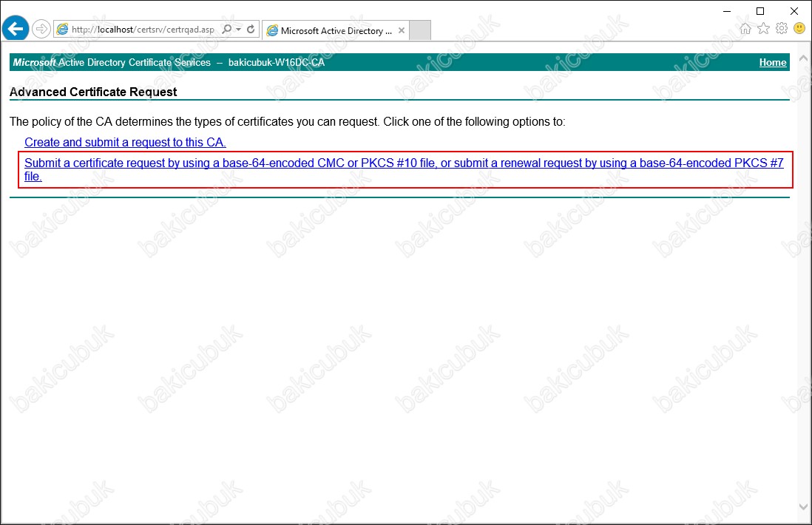Refresh the certsrv page
812x525 pixels.
(x=251, y=30)
